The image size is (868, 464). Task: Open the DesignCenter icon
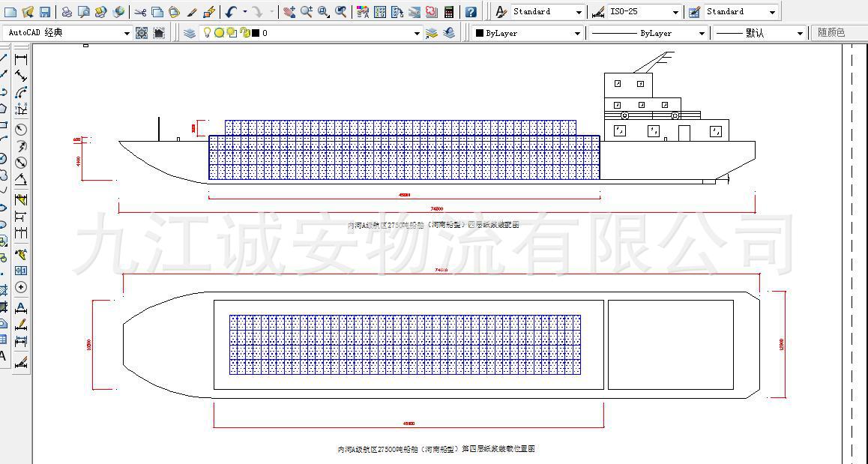click(x=380, y=12)
